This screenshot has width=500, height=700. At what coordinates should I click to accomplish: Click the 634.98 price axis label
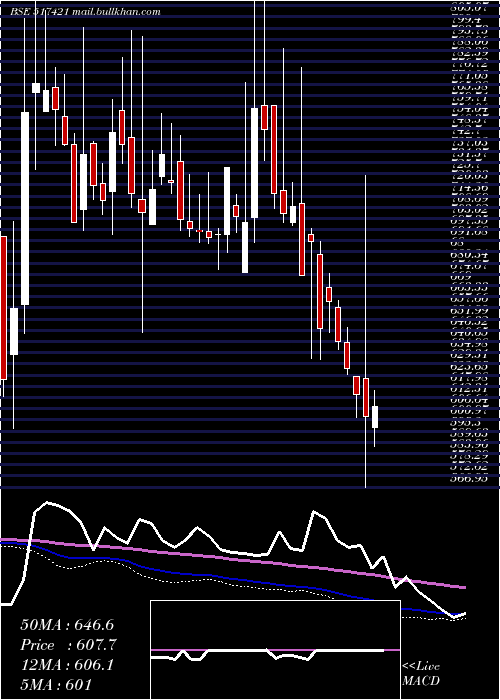(x=469, y=344)
